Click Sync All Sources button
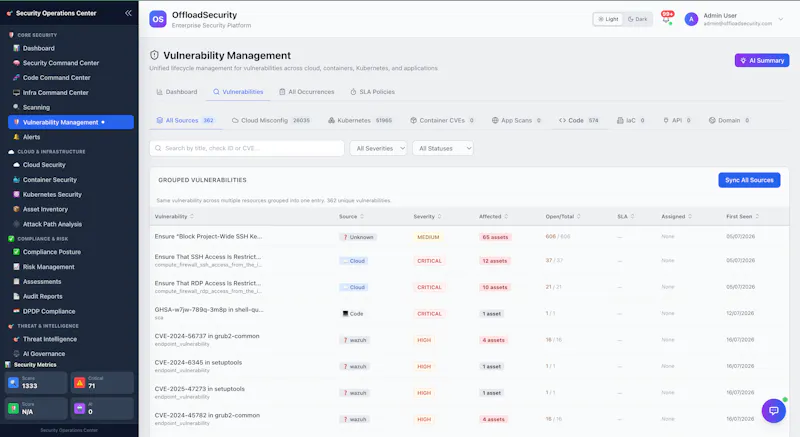800x437 pixels. [x=749, y=180]
